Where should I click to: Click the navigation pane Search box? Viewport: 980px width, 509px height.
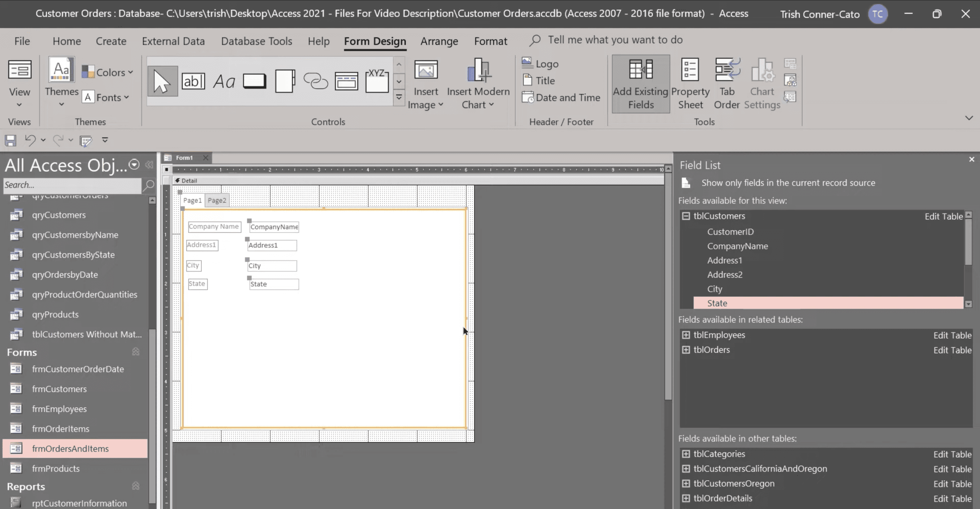coord(72,185)
